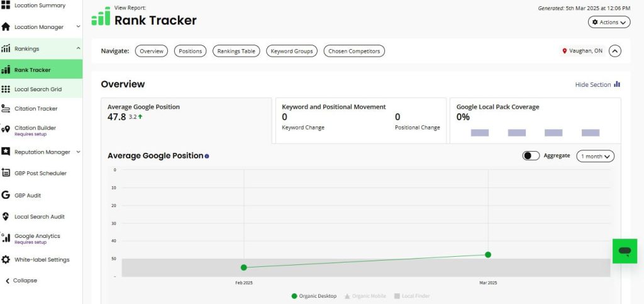Expand the Location Manager chevron
The width and height of the screenshot is (644, 304).
[78, 26]
